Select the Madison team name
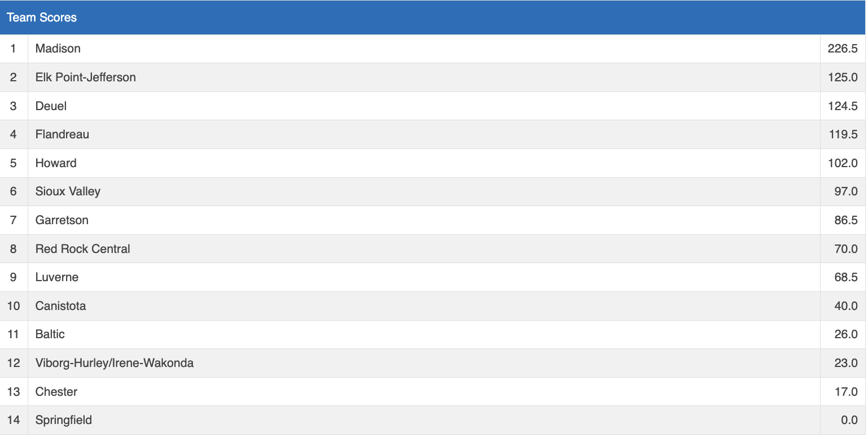Viewport: 868px width, 437px height. point(58,49)
